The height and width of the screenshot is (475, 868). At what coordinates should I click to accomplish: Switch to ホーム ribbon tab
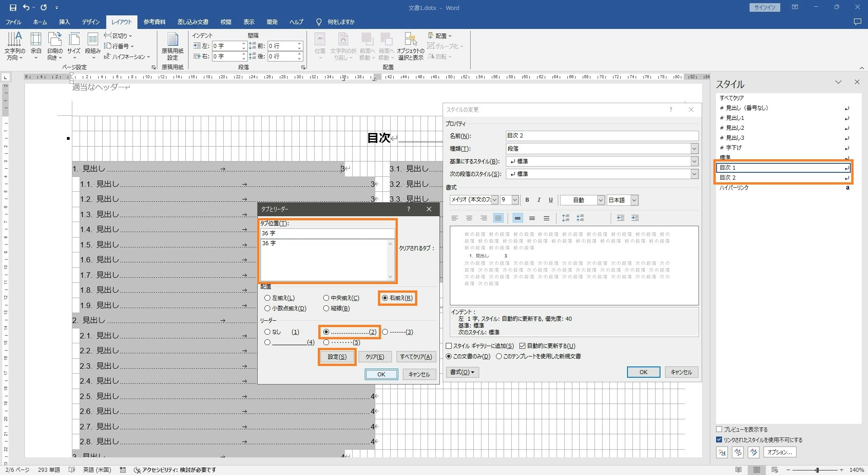[40, 22]
